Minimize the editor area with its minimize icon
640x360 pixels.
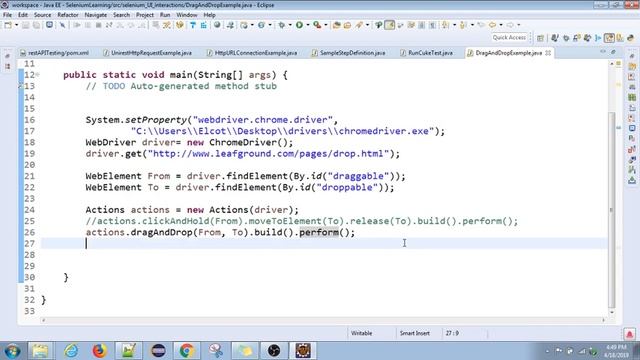pos(603,52)
